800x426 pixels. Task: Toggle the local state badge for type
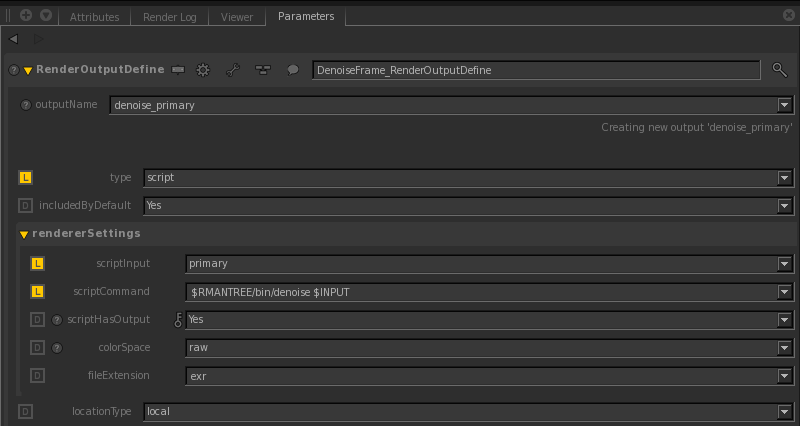pos(26,177)
